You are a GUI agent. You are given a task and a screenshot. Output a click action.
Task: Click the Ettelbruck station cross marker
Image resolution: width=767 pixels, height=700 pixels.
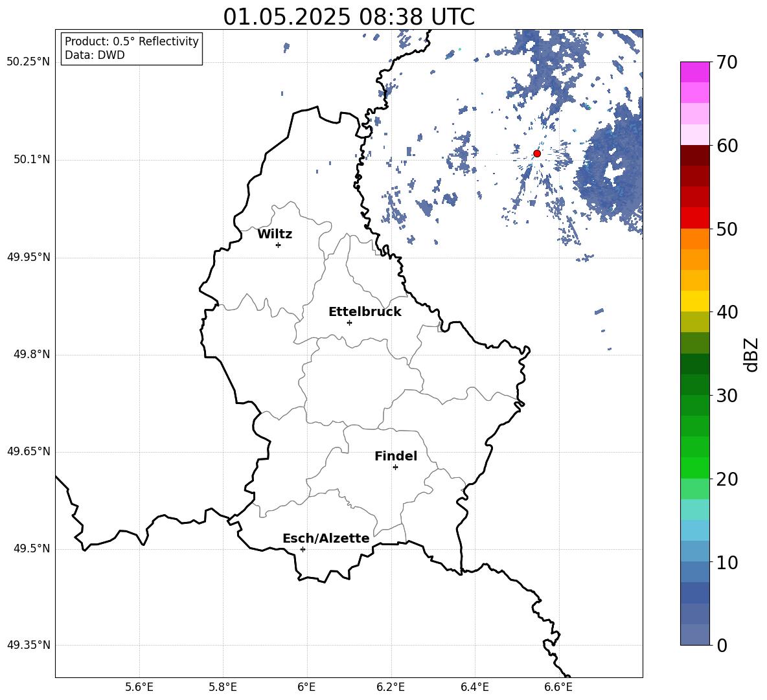(x=349, y=322)
